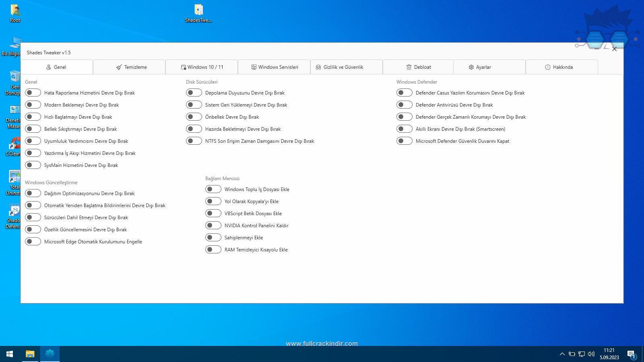
Task: Open the Ayarlar settings tab
Action: coord(489,67)
